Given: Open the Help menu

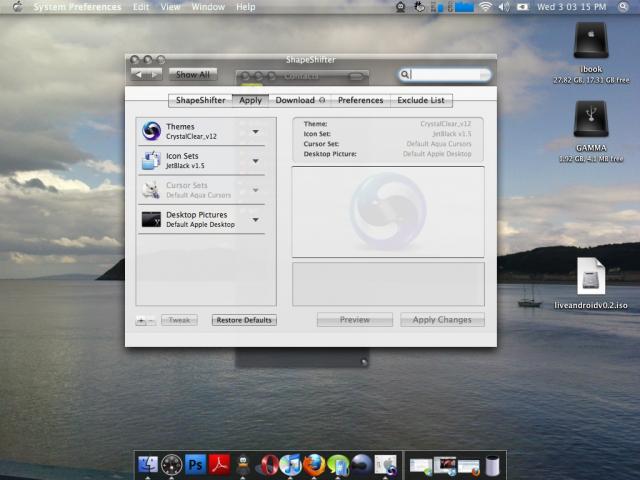Looking at the screenshot, I should click(246, 7).
